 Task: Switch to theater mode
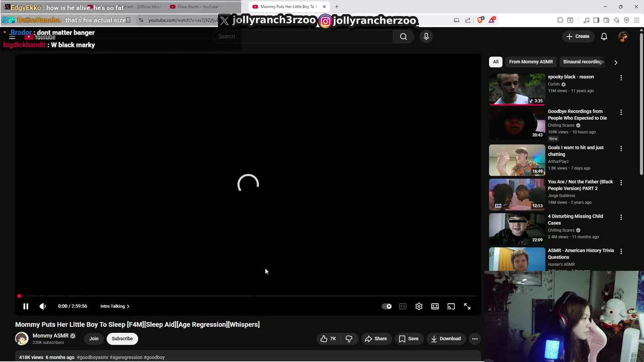(435, 306)
